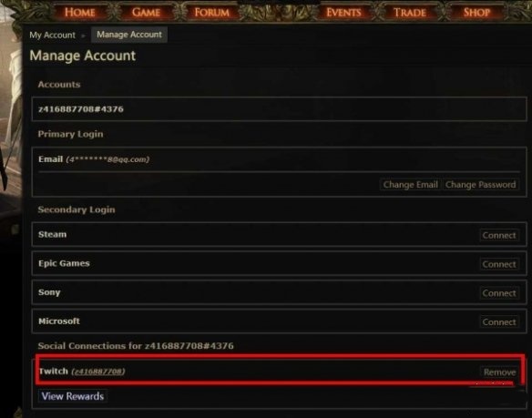This screenshot has height=418, width=532.
Task: Click the Steam secondary login row
Action: click(x=280, y=234)
